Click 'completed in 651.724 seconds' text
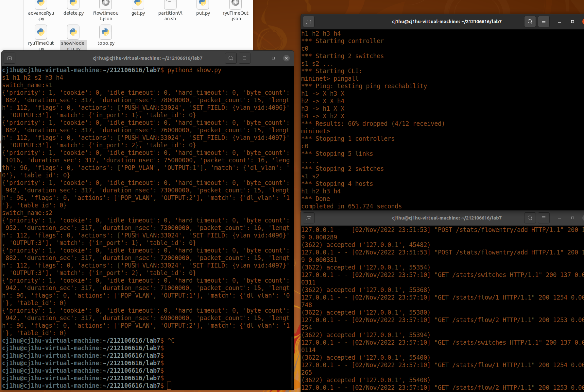584x392 pixels. tap(352, 206)
